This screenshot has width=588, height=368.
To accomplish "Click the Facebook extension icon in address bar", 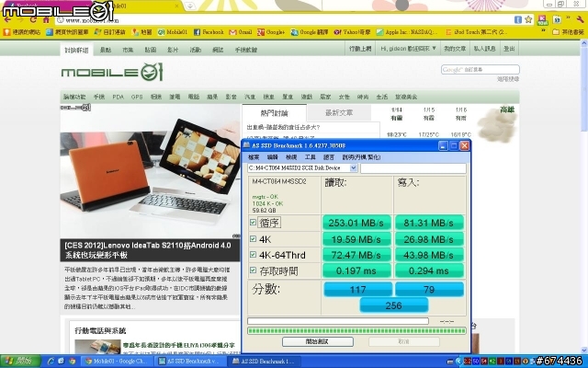I will click(518, 19).
